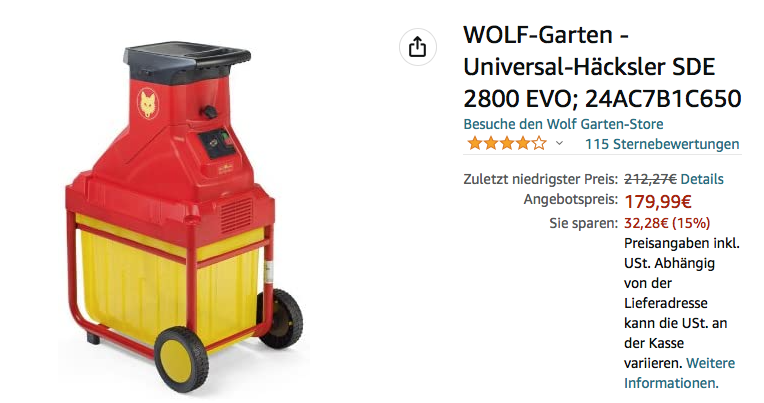This screenshot has width=764, height=403.
Task: Click the empty fifth rating star
Action: [x=539, y=143]
